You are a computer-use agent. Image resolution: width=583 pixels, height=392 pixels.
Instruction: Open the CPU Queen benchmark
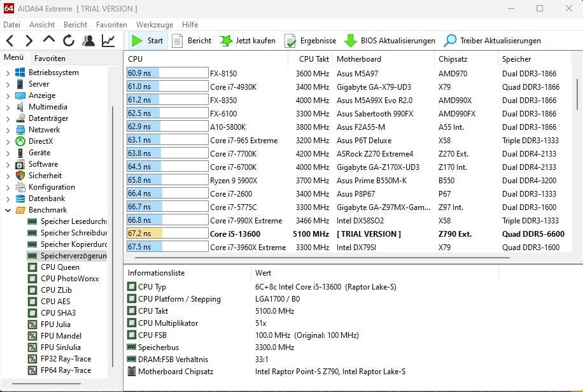point(53,267)
